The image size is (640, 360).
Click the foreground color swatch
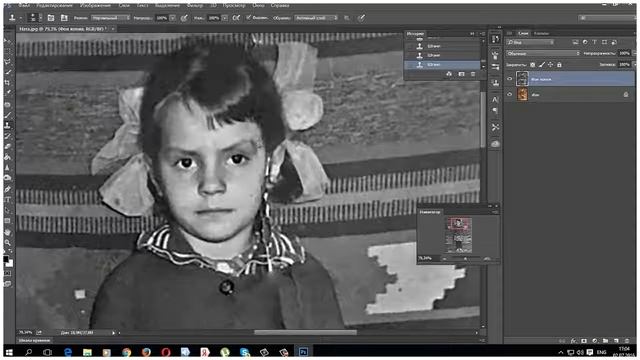(x=6, y=259)
